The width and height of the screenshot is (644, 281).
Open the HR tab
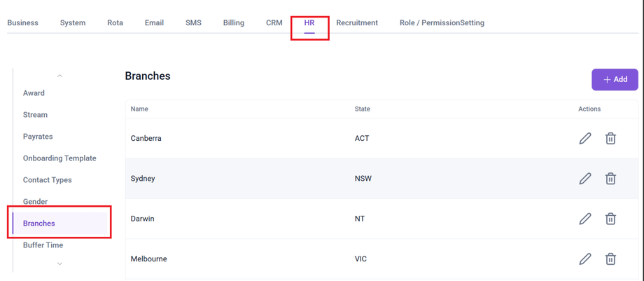(x=309, y=23)
